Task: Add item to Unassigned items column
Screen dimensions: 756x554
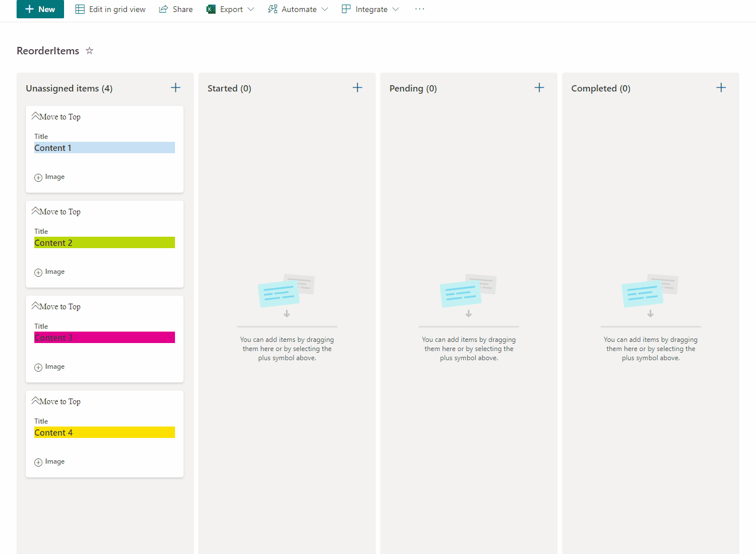Action: (176, 87)
